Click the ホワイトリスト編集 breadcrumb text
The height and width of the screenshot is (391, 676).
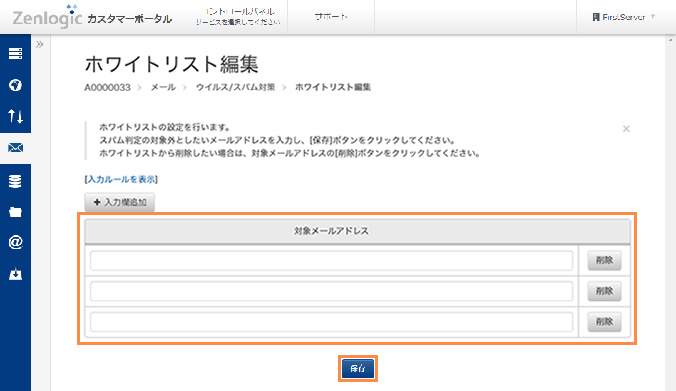333,88
